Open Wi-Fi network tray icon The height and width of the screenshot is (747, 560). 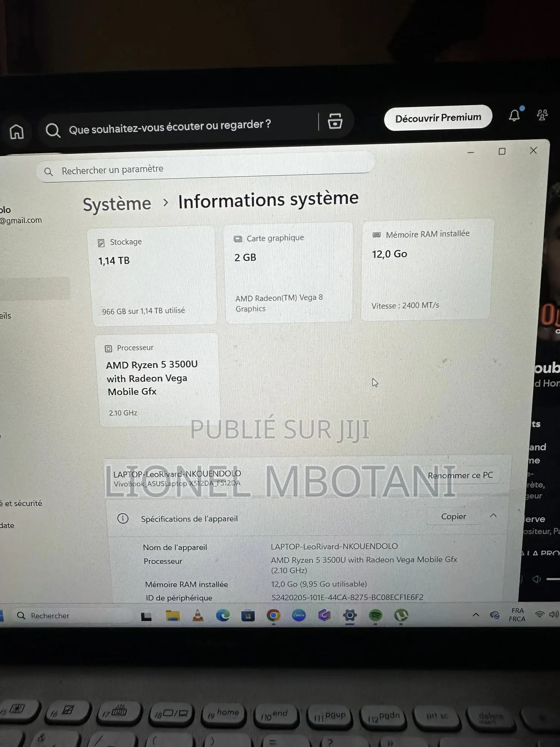click(x=539, y=614)
